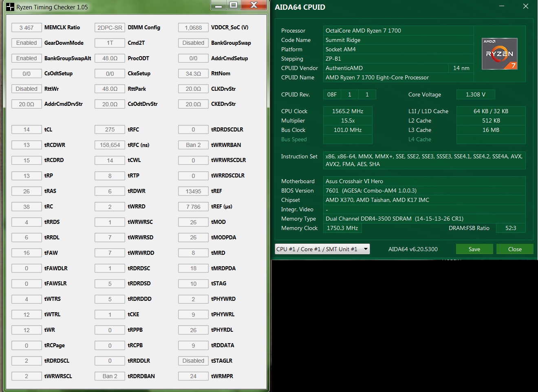This screenshot has width=538, height=392.
Task: Select the MEMCLK Ratio value 3 467
Action: coord(26,28)
